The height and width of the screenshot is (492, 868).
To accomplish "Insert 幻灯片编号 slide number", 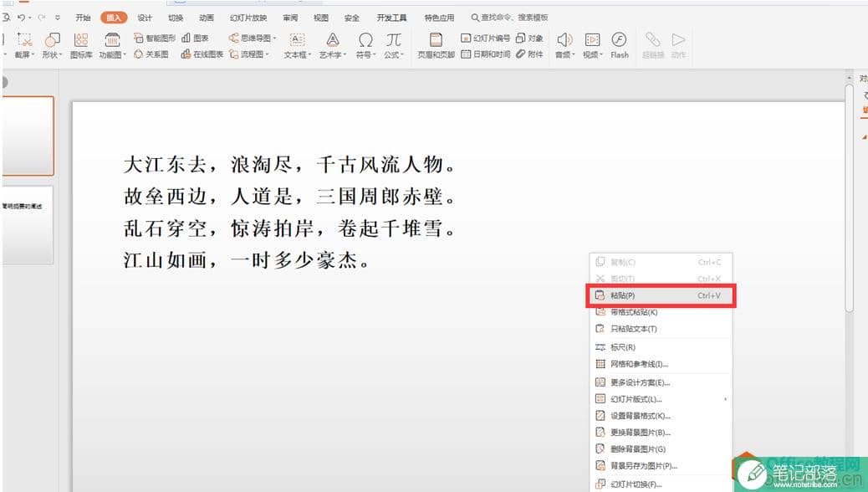I will (486, 38).
